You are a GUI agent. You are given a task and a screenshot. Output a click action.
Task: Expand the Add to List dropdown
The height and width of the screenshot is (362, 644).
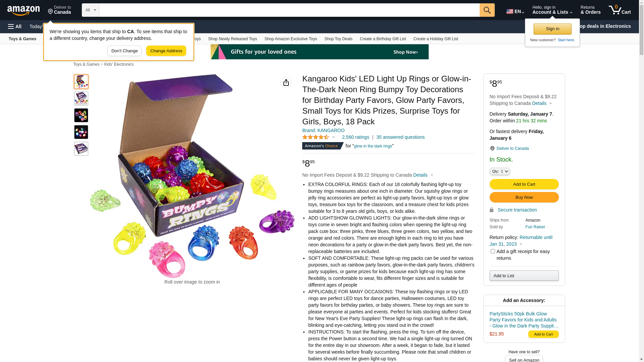[x=524, y=276]
